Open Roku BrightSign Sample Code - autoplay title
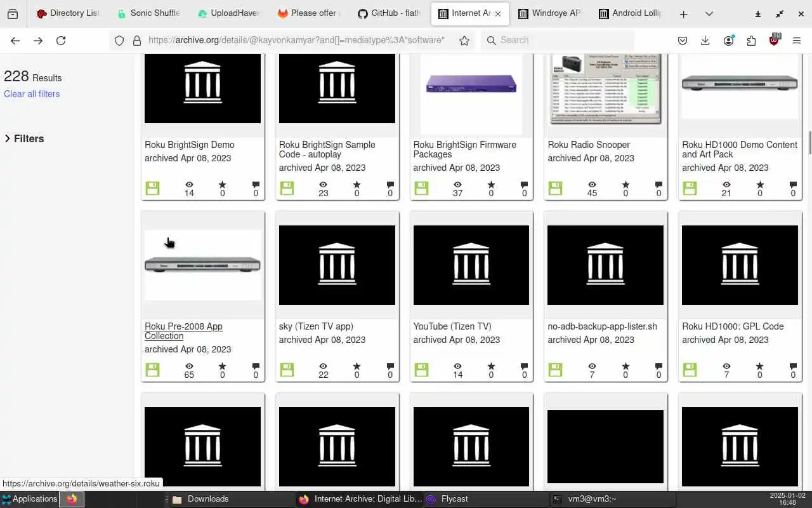 [327, 149]
